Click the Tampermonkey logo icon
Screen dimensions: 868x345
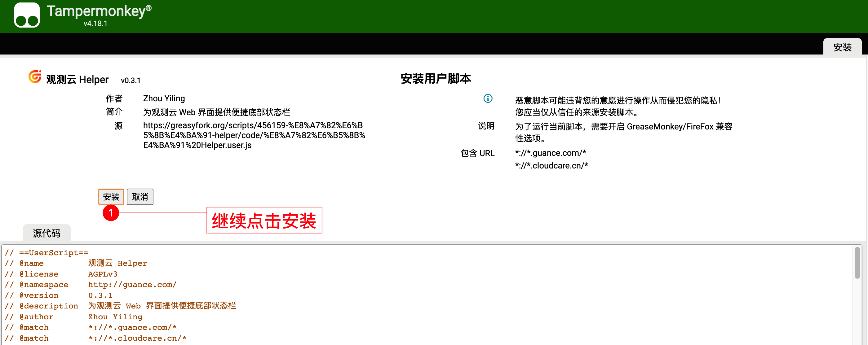click(27, 15)
